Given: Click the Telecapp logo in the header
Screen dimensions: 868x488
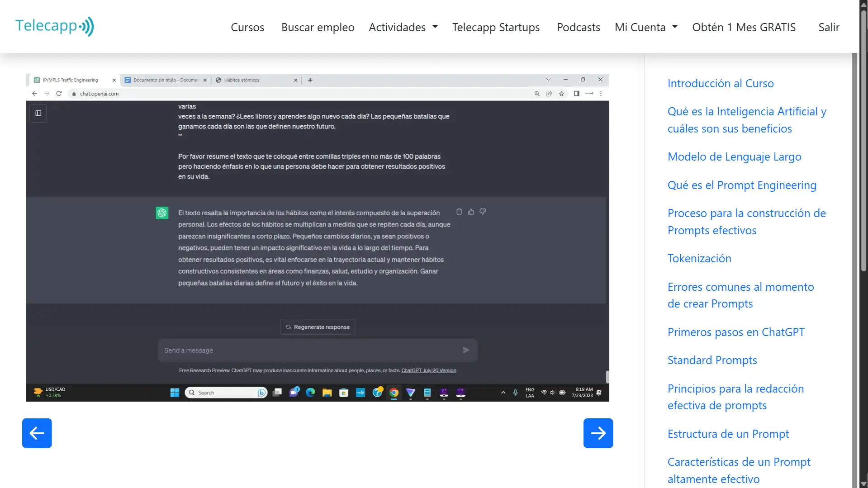Looking at the screenshot, I should pos(54,26).
